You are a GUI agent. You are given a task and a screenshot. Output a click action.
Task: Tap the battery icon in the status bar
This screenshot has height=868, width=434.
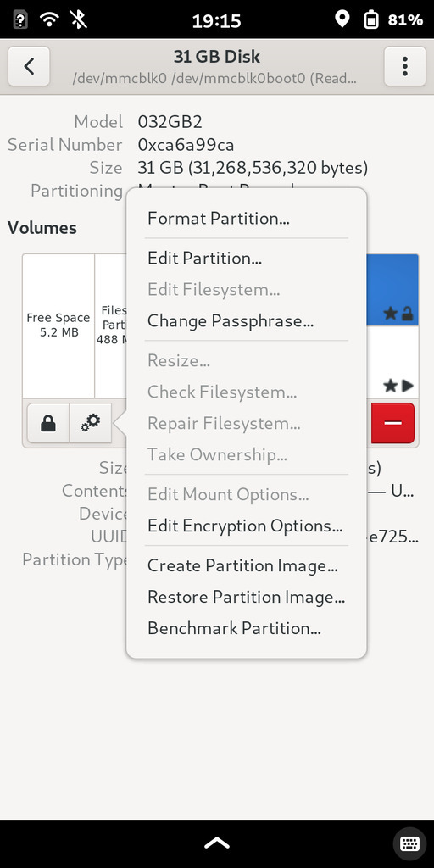click(x=370, y=20)
